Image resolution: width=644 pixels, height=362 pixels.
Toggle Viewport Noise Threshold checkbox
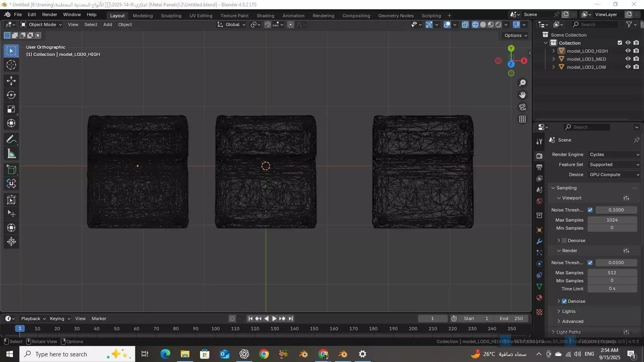click(590, 210)
